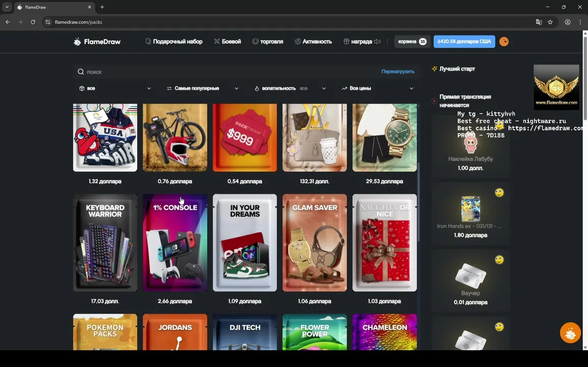Click the FlameDraw logo
This screenshot has width=588, height=367.
[97, 42]
